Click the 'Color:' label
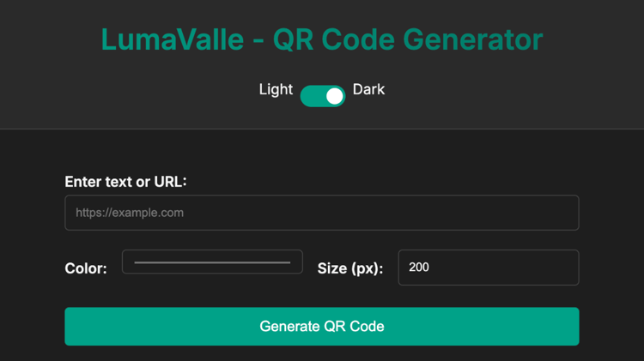 [x=86, y=268]
